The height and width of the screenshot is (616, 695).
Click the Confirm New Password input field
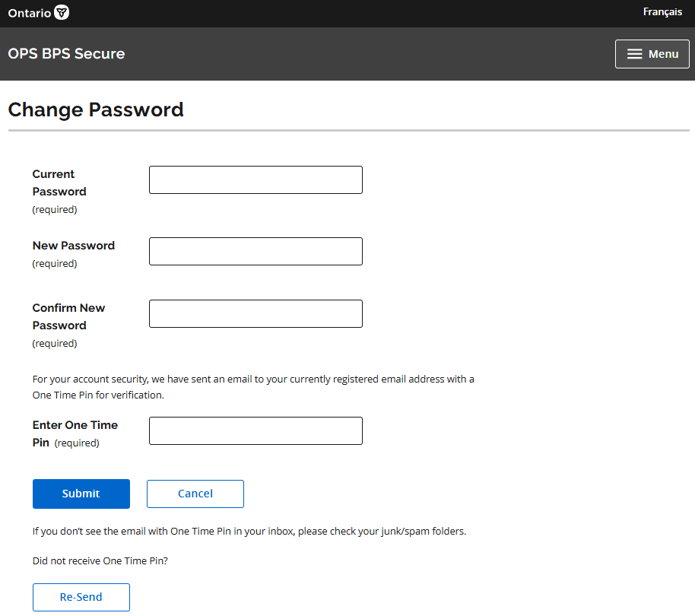(x=255, y=313)
